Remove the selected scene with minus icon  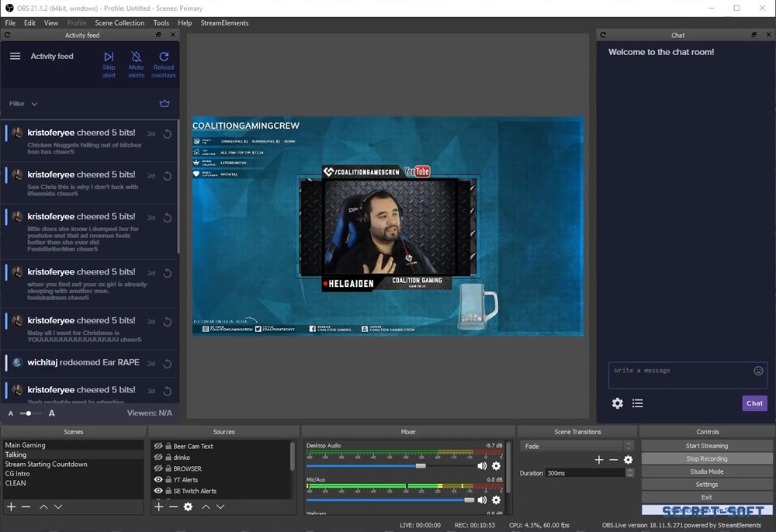(x=26, y=506)
